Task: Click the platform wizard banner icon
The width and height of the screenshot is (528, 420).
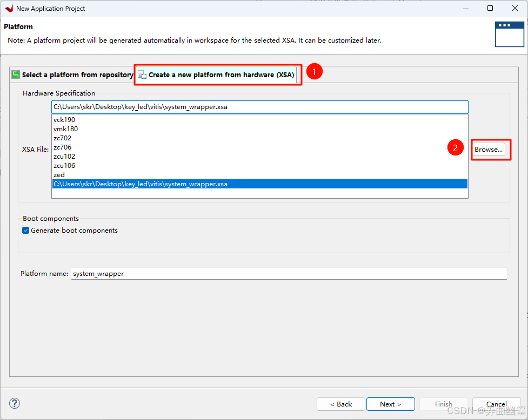Action: tap(509, 35)
